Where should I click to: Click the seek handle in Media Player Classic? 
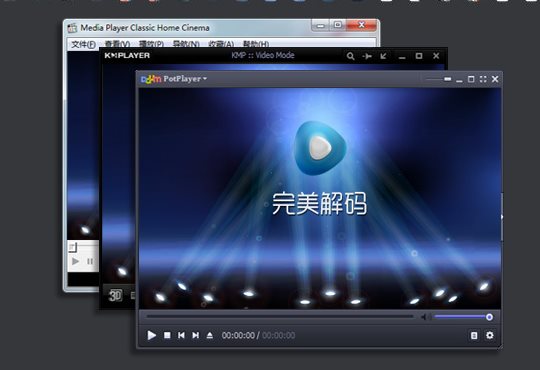pyautogui.click(x=72, y=247)
